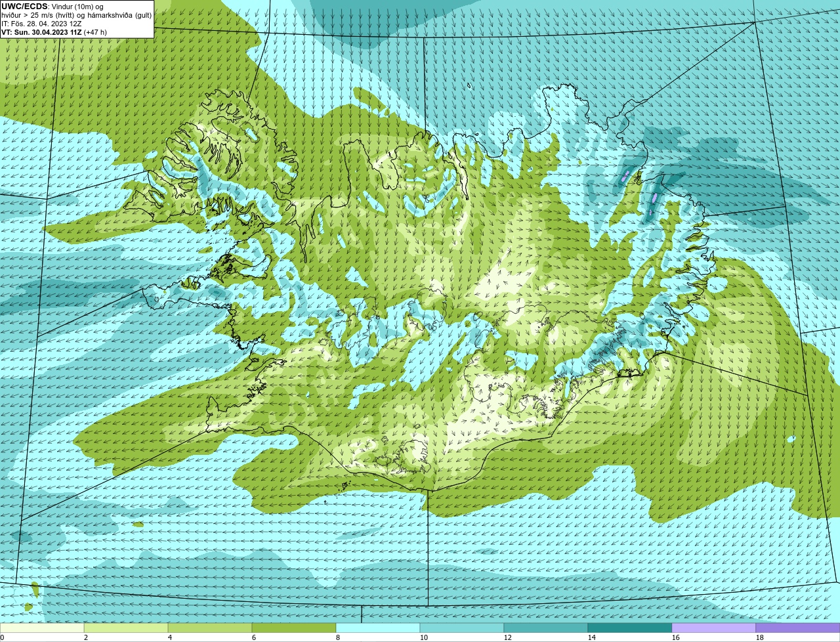Click the 10–12 m/s turquoise legend swatch
Viewport: 840px width, 642px height.
click(462, 628)
